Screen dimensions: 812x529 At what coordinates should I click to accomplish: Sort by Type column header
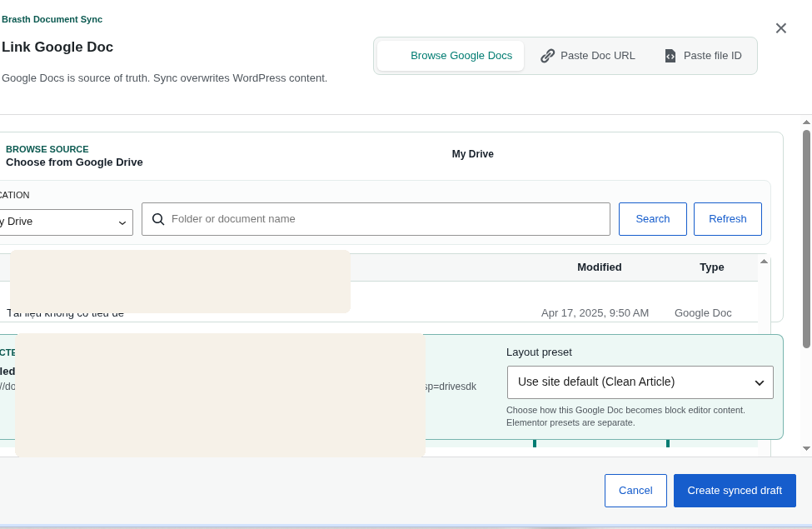711,267
